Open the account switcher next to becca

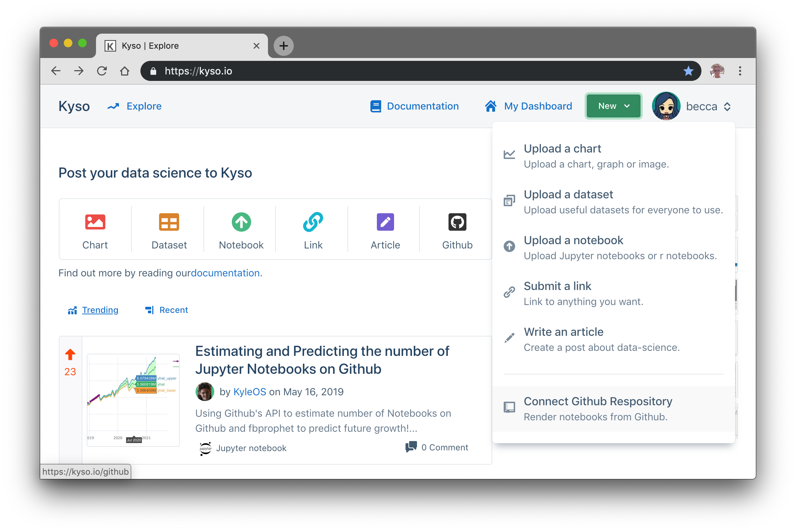[x=727, y=106]
